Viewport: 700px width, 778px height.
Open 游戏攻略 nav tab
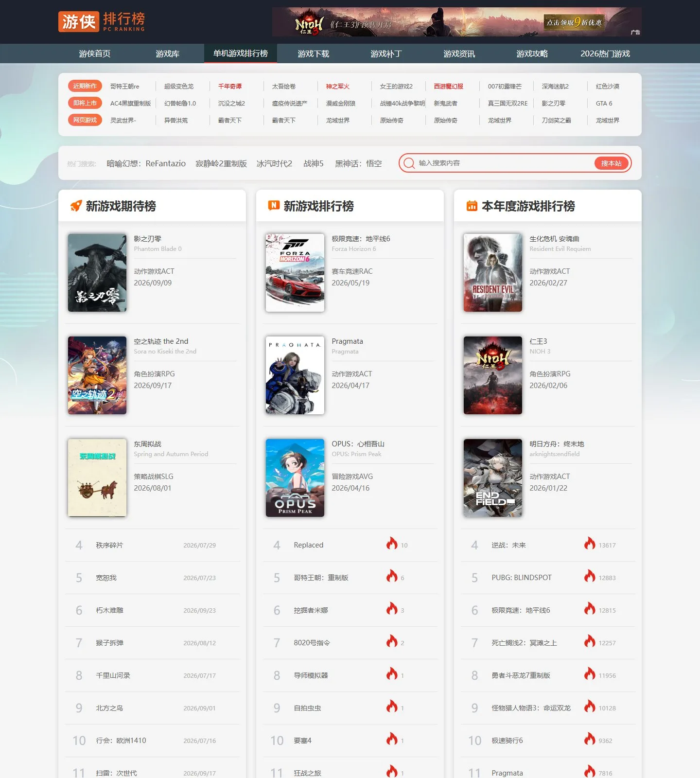[x=532, y=53]
